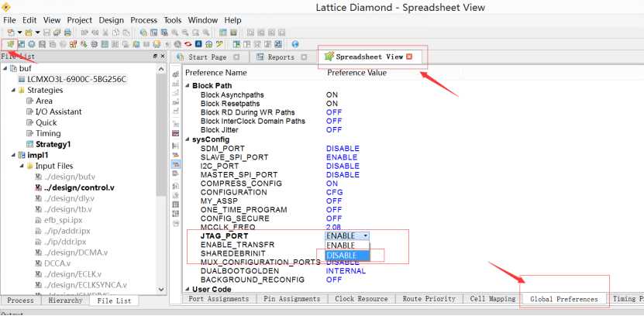Click the Redo toolbar icon
Viewport: 644px width, 316px height.
[95, 33]
